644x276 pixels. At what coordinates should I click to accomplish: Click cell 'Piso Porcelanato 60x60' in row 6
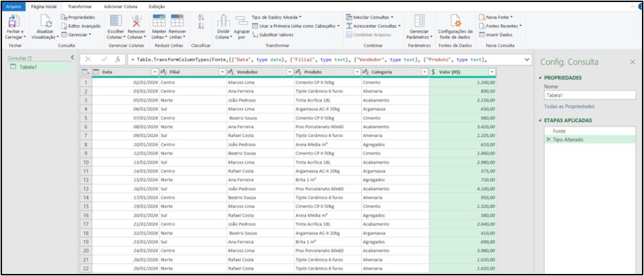click(327, 126)
